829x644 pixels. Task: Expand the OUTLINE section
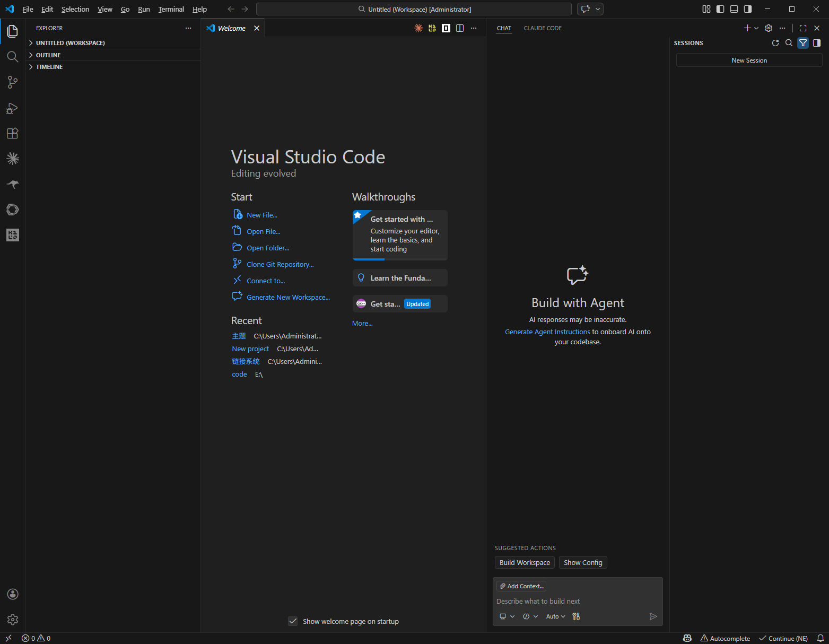coord(113,55)
